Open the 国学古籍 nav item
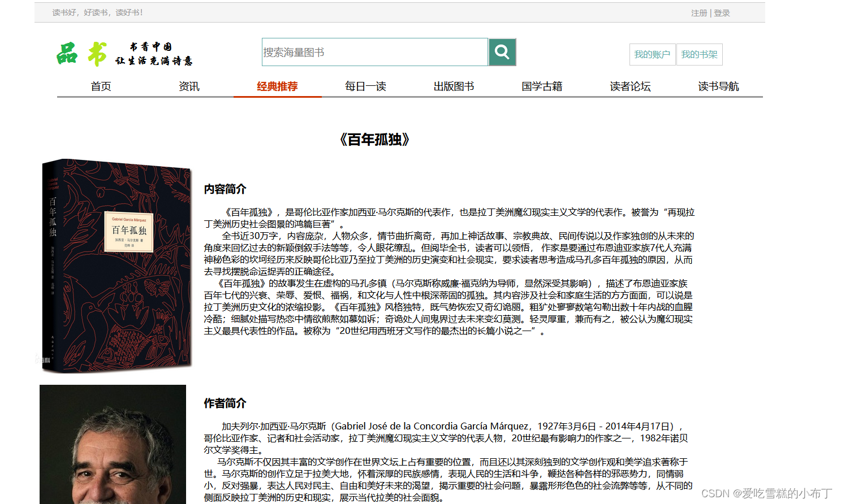This screenshot has width=841, height=504. coord(542,86)
